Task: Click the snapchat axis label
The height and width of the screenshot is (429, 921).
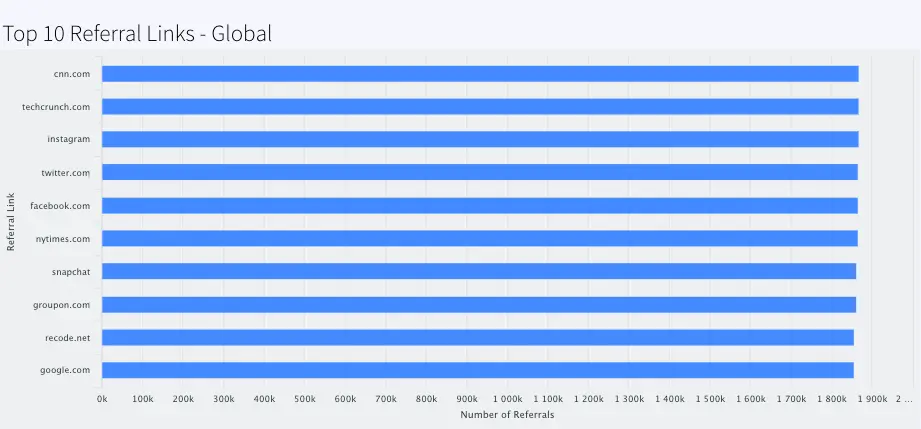Action: click(x=71, y=272)
